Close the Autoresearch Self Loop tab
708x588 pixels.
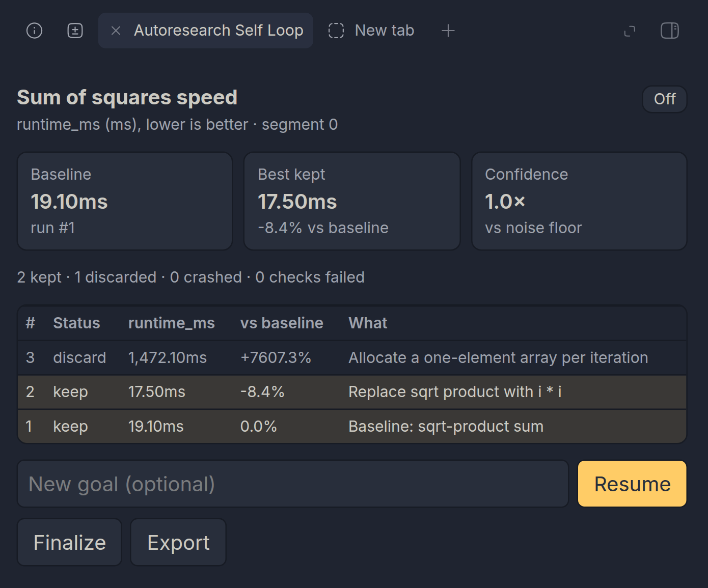coord(116,31)
